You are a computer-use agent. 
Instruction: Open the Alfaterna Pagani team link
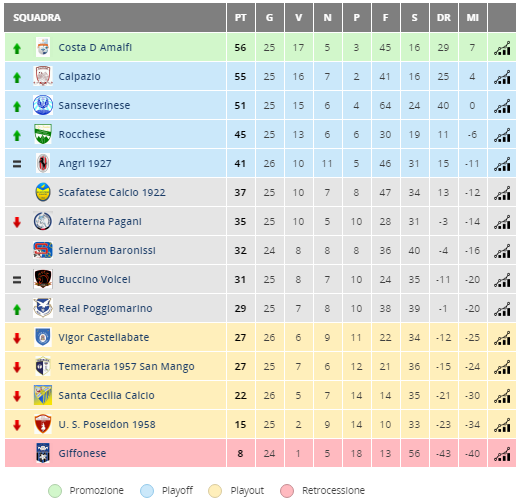coord(100,221)
